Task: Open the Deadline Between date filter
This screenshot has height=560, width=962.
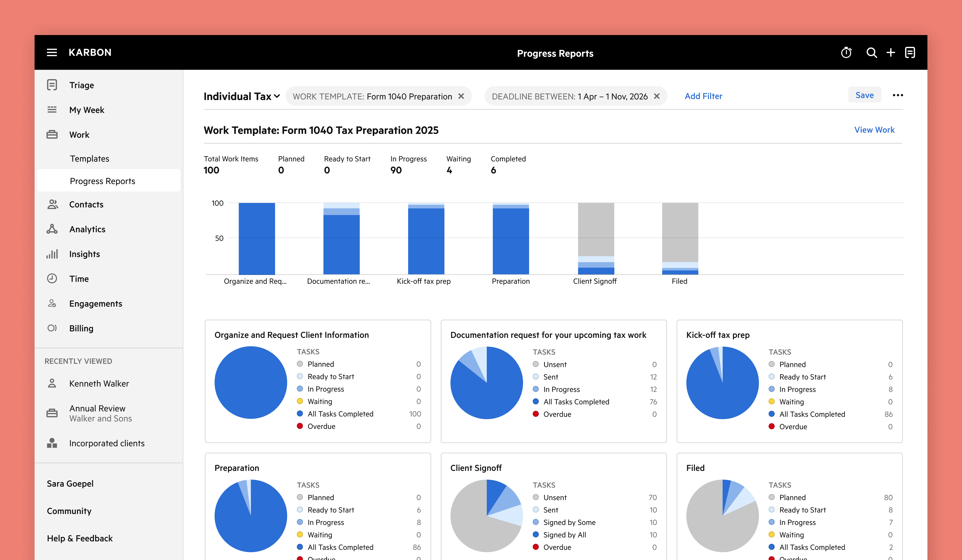Action: tap(569, 96)
